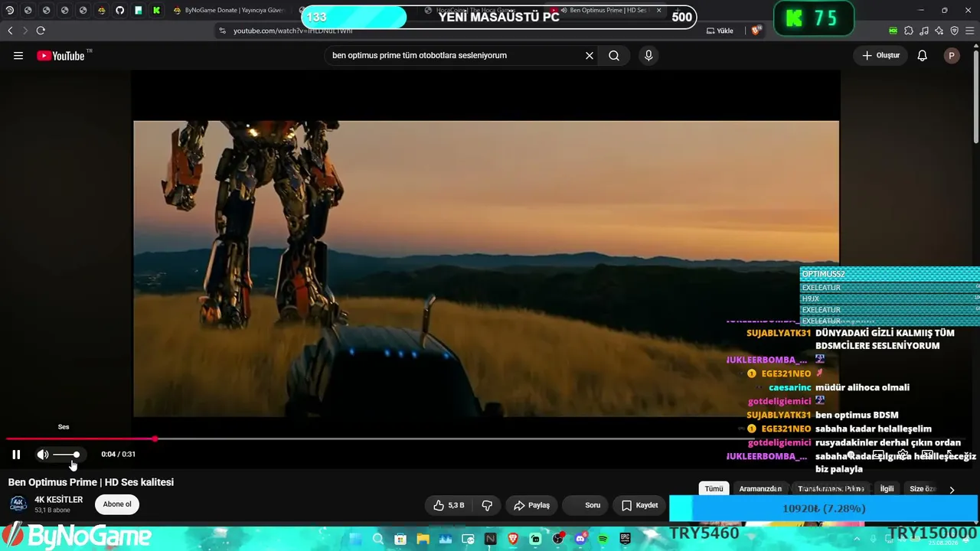Open the Brave main menu
The image size is (980, 551).
[970, 31]
